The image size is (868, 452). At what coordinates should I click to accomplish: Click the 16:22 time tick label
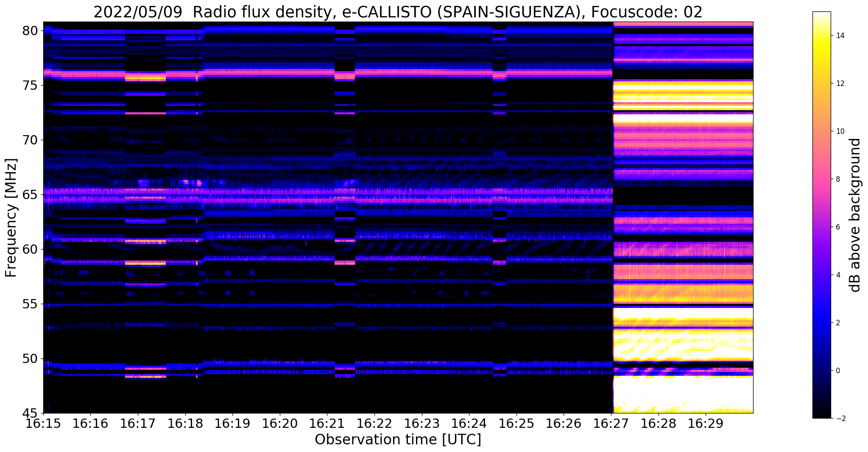pyautogui.click(x=374, y=424)
